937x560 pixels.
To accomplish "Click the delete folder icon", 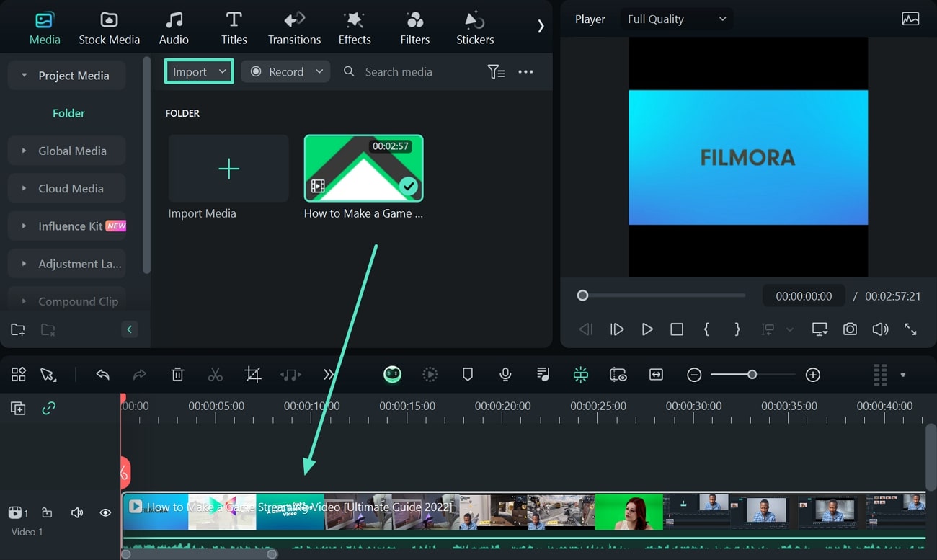I will click(x=48, y=330).
